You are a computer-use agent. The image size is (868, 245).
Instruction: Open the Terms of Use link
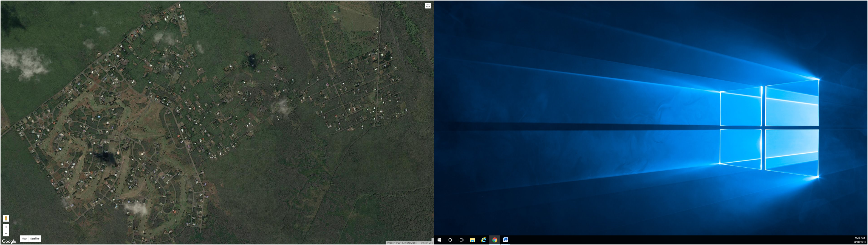tap(426, 243)
